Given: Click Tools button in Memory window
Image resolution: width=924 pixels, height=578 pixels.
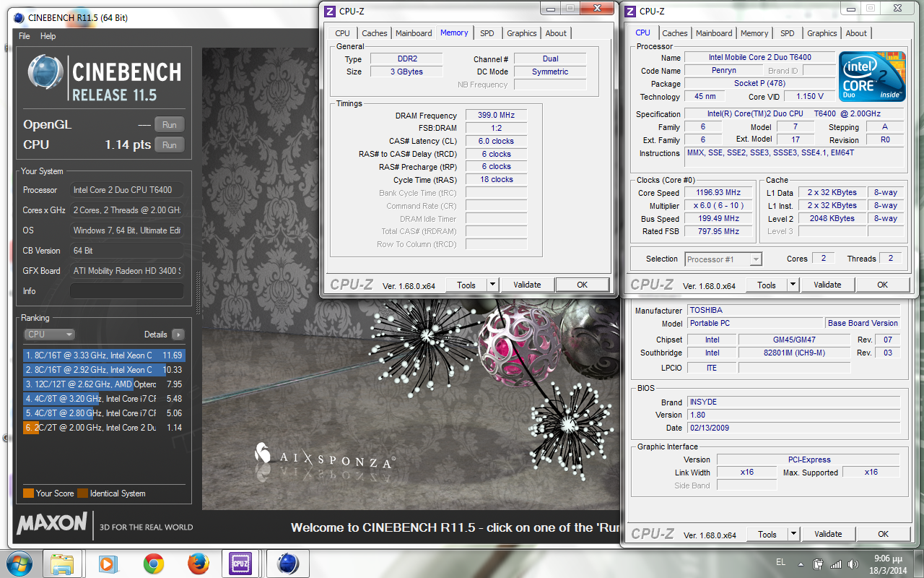Looking at the screenshot, I should click(x=466, y=285).
